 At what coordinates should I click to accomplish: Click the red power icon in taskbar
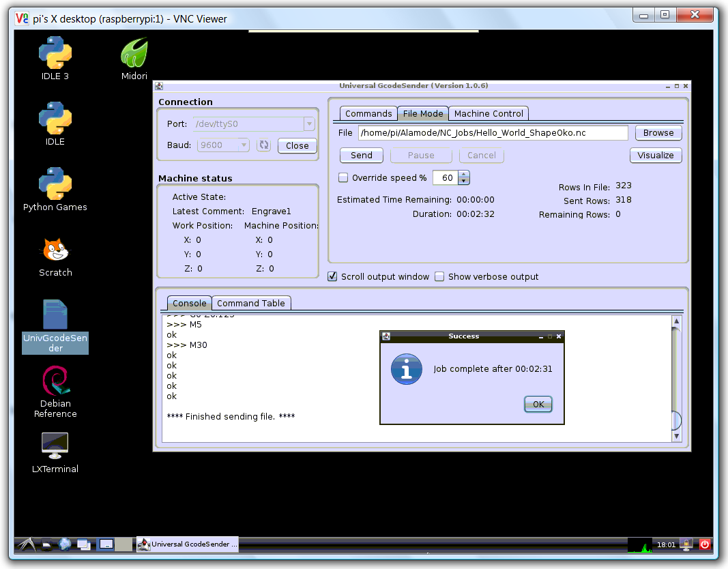tap(705, 544)
